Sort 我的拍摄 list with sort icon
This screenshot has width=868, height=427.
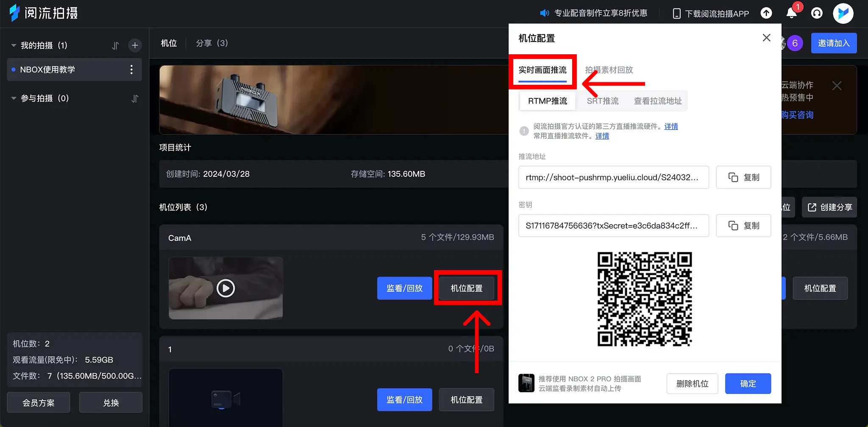point(115,46)
